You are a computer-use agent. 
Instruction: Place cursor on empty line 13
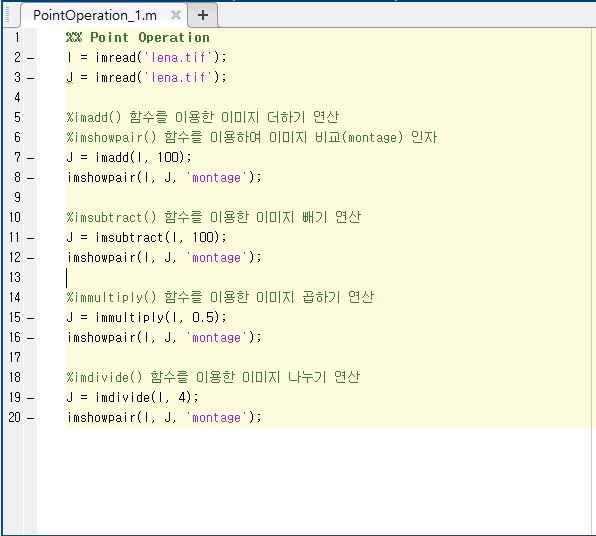coord(327,277)
